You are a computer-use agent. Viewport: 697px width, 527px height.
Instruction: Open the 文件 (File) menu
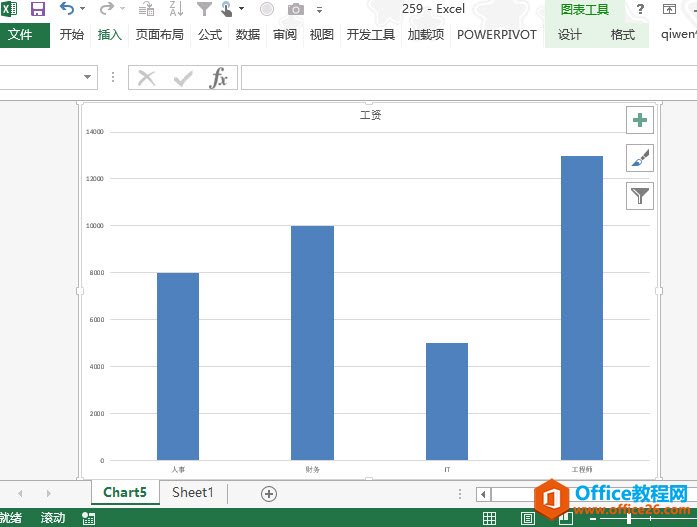pos(21,34)
